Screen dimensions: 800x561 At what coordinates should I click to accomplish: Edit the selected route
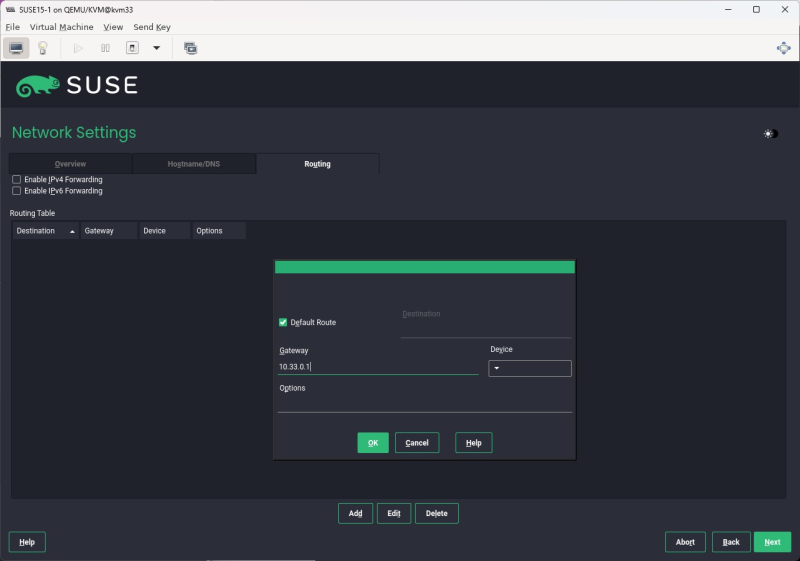[x=393, y=513]
